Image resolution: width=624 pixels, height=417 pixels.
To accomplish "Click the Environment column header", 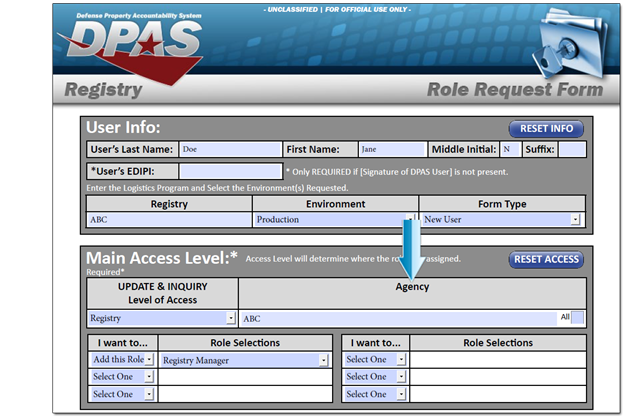I will pyautogui.click(x=335, y=204).
